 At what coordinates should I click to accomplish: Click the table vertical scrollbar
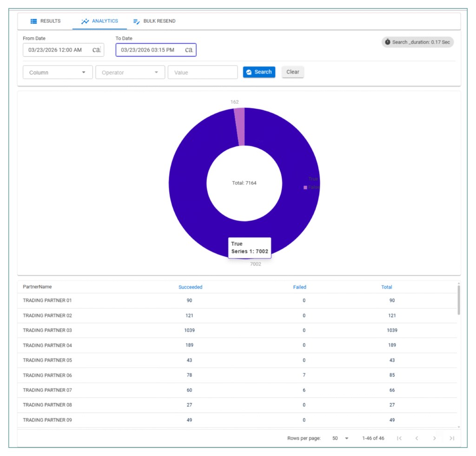459,301
